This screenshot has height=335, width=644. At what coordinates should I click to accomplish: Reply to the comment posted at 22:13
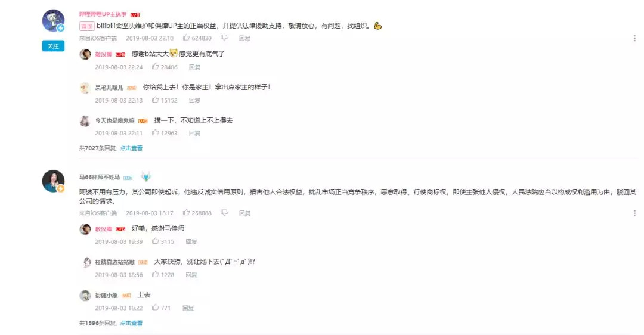pos(194,100)
